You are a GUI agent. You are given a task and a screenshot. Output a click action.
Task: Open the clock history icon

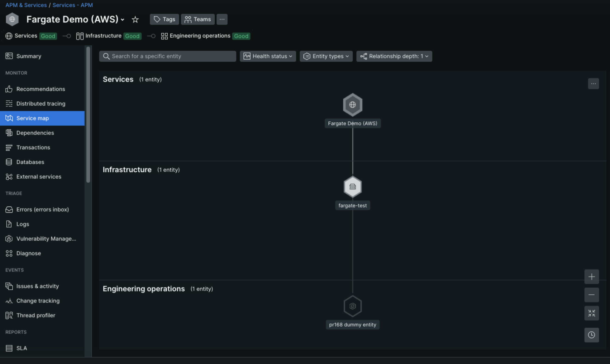coord(591,335)
